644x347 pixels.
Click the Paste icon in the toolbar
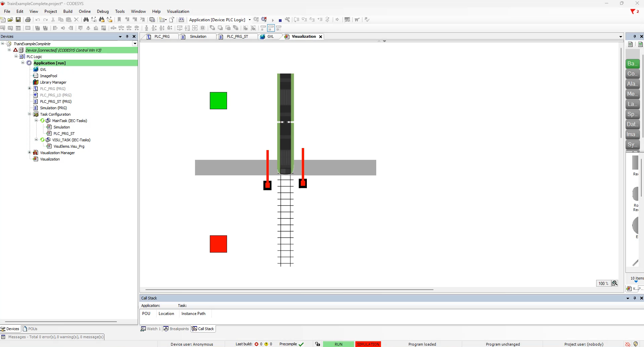point(68,20)
